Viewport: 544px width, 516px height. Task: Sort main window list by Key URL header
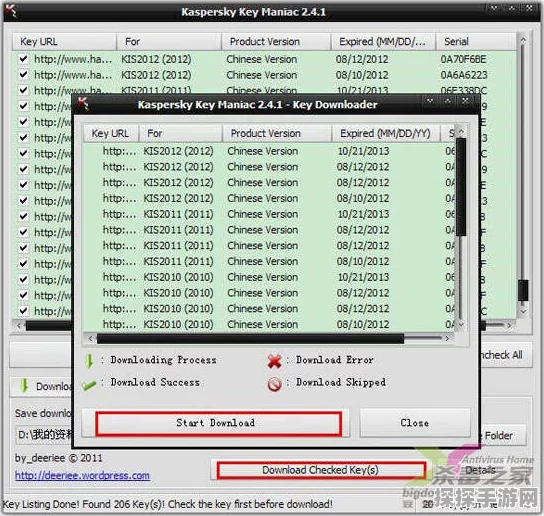pos(64,42)
